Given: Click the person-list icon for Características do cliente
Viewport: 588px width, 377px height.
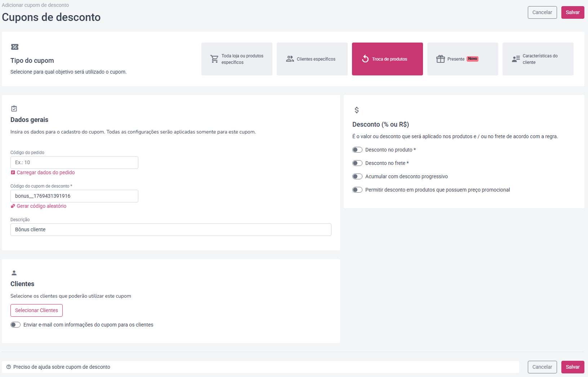Looking at the screenshot, I should [516, 59].
